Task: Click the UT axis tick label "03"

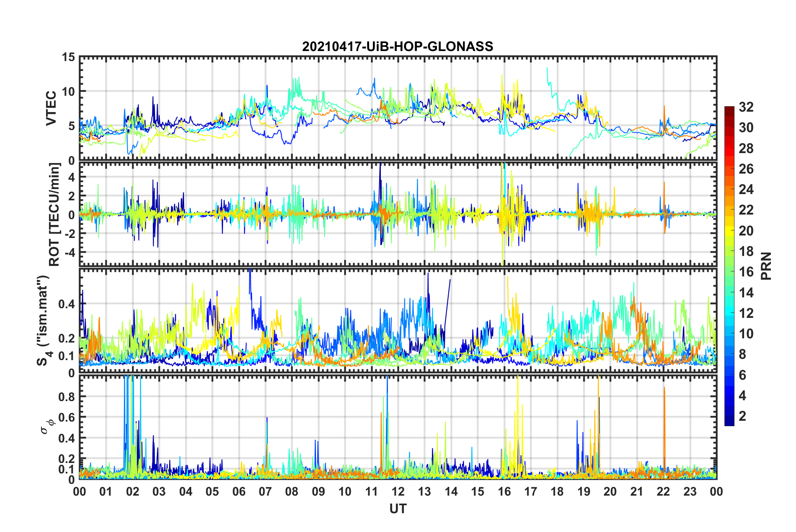Action: point(159,491)
